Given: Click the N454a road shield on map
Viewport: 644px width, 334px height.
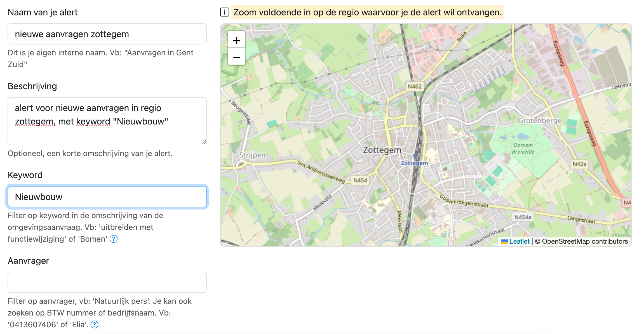Looking at the screenshot, I should coord(523,217).
